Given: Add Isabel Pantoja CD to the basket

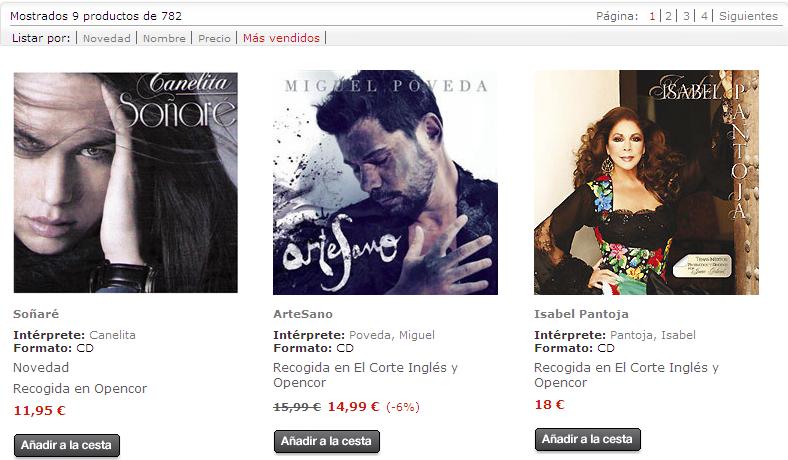Looking at the screenshot, I should [587, 439].
